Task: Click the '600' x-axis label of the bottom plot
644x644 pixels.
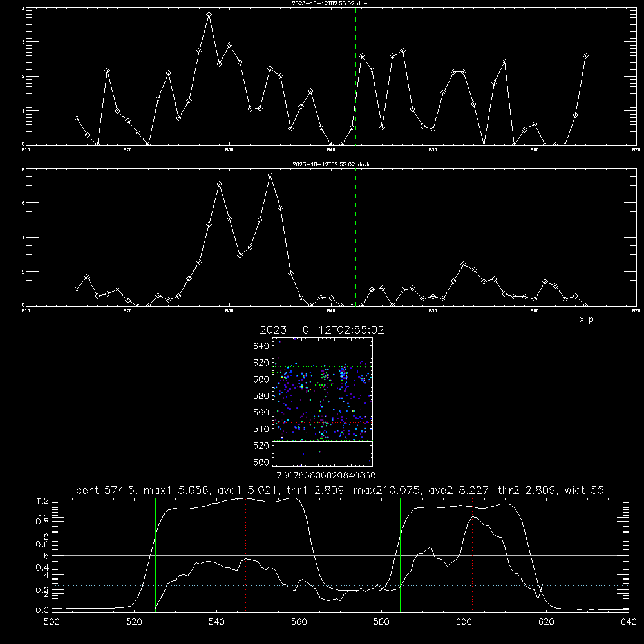Action: click(x=464, y=622)
